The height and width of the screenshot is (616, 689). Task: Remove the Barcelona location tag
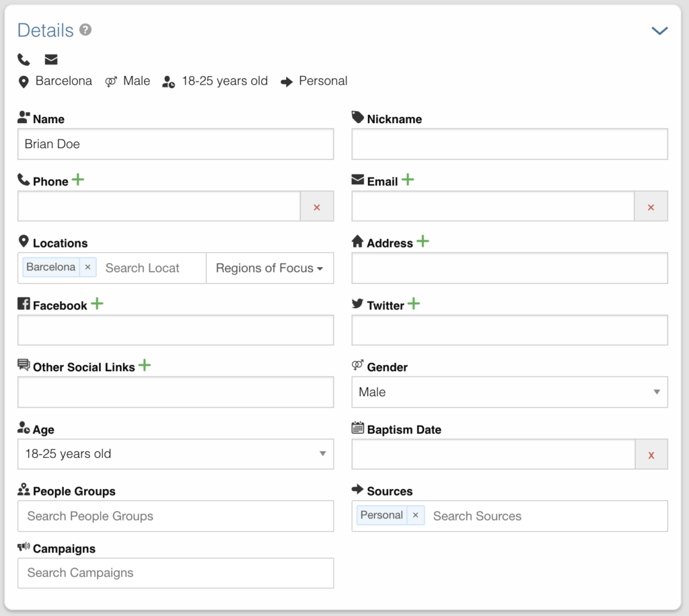(88, 267)
